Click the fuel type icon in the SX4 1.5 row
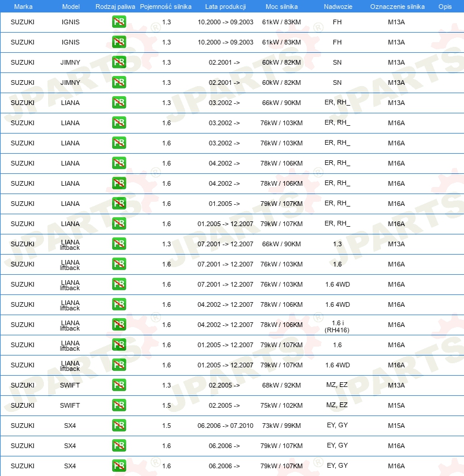464x476 pixels. (x=119, y=426)
